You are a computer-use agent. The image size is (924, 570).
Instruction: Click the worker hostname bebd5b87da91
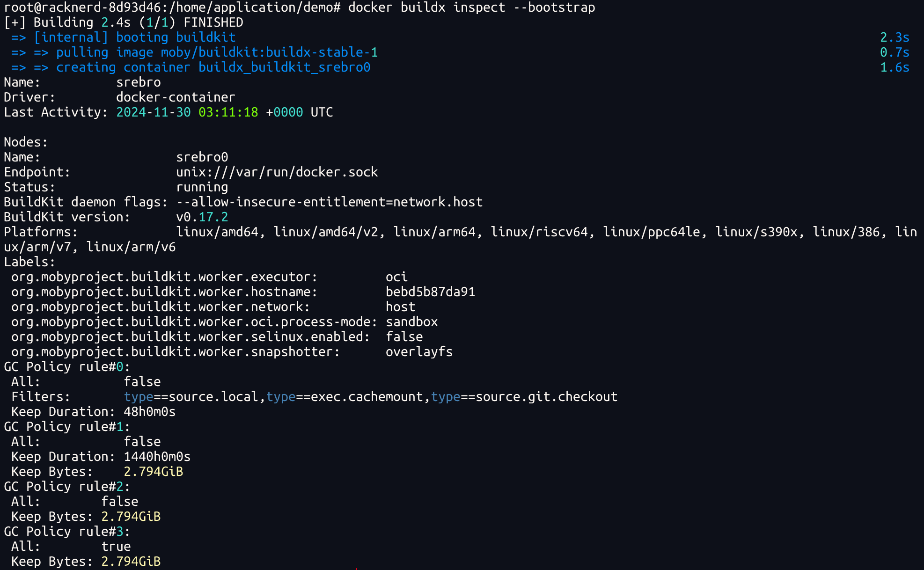[430, 292]
